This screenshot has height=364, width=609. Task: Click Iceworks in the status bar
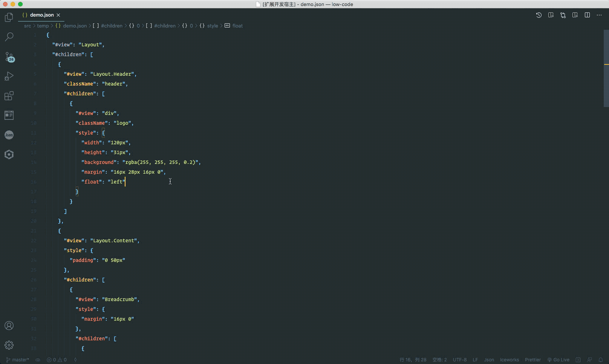click(x=510, y=360)
